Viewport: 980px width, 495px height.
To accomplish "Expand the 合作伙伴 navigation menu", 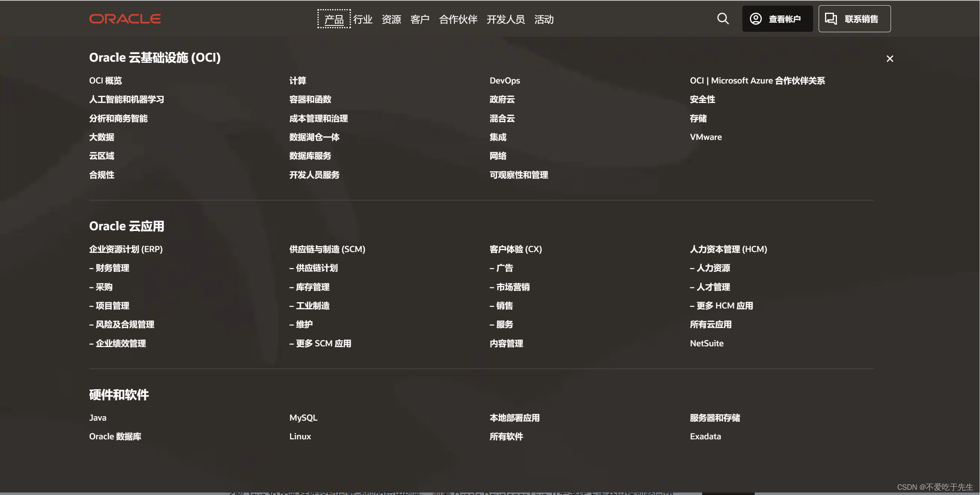I will pyautogui.click(x=458, y=19).
